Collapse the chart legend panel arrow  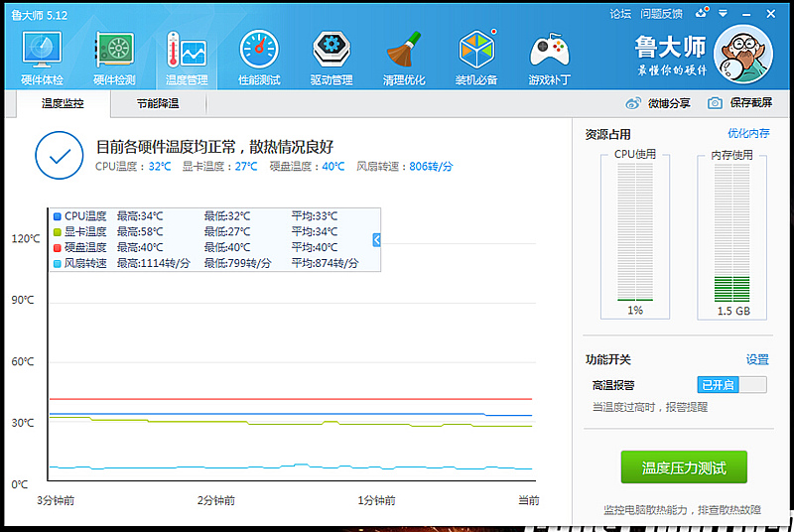point(376,240)
